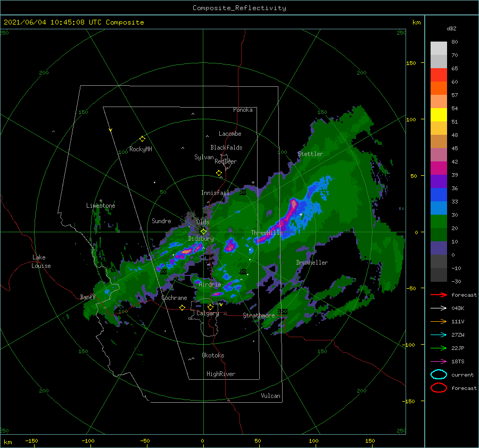This screenshot has width=479, height=448.
Task: Click the RockyMH label
Action: tap(141, 149)
